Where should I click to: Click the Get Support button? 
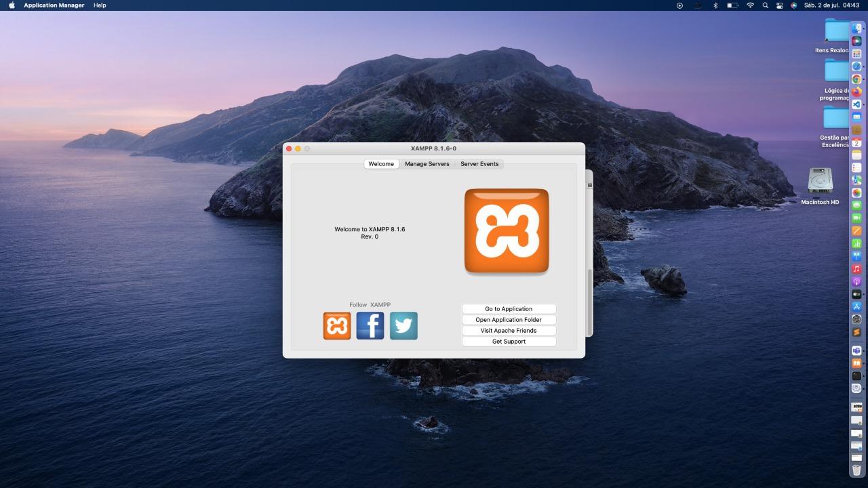click(509, 342)
